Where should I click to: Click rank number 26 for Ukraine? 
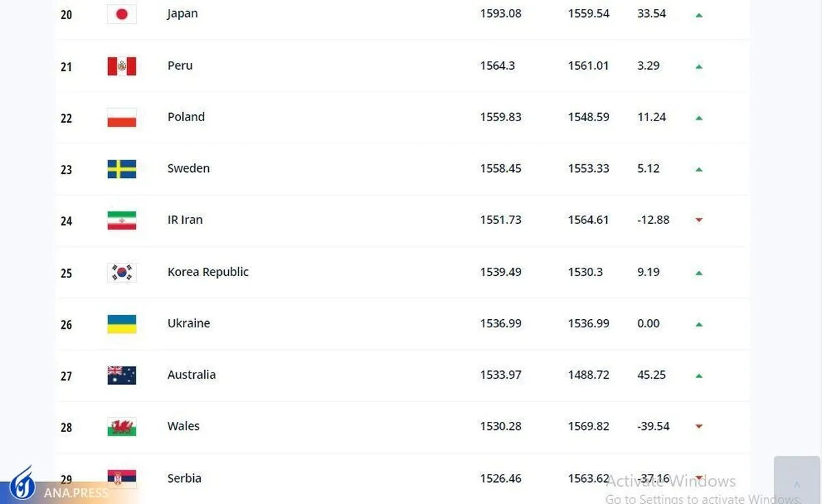point(66,325)
